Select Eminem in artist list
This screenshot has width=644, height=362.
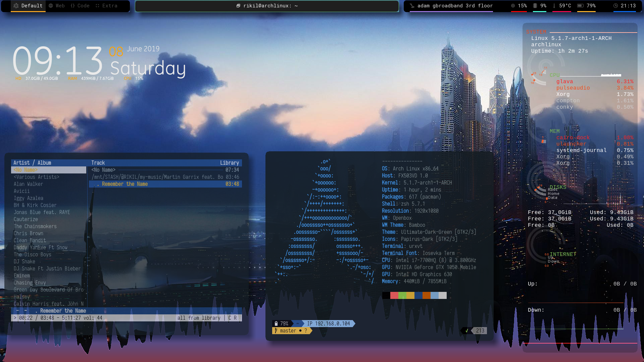21,275
